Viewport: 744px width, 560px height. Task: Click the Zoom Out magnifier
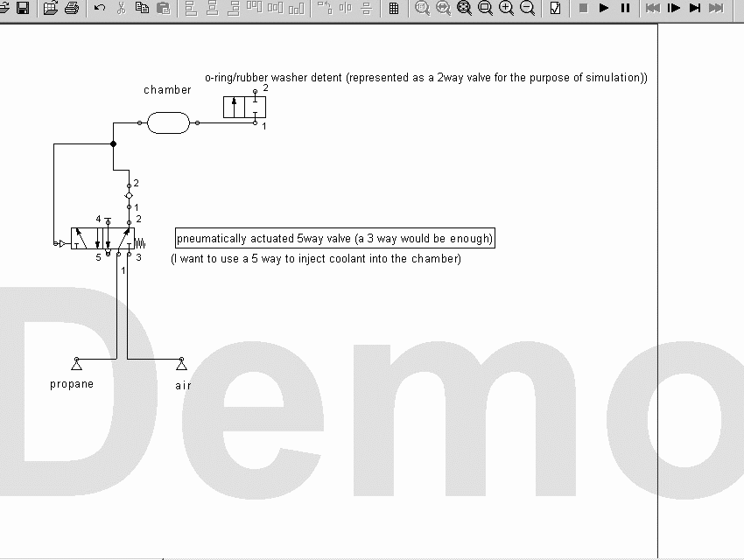point(527,8)
